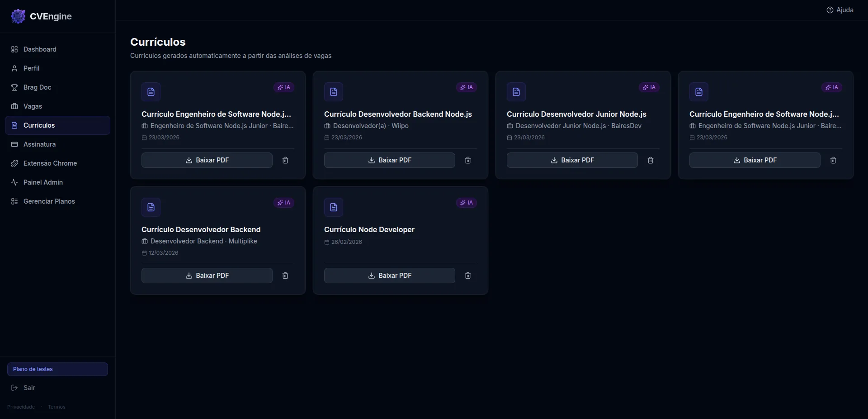This screenshot has width=868, height=419.
Task: Click the Sair logout button
Action: 29,388
